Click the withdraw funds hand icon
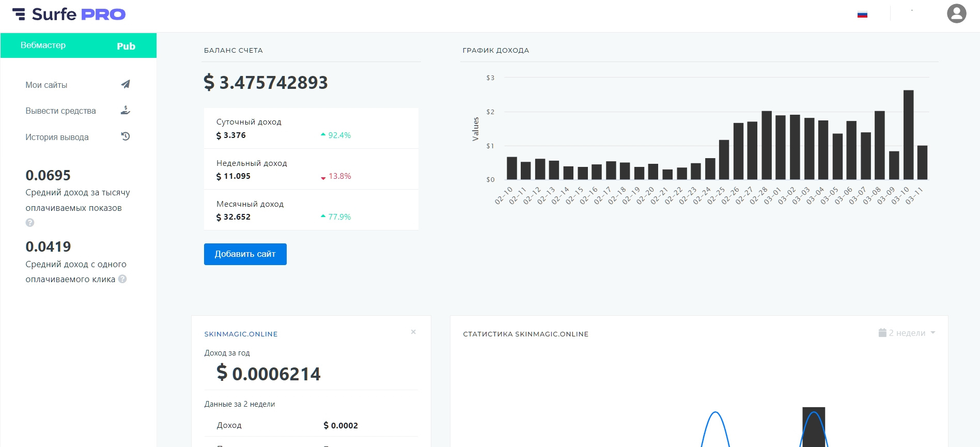This screenshot has height=447, width=980. coord(126,110)
